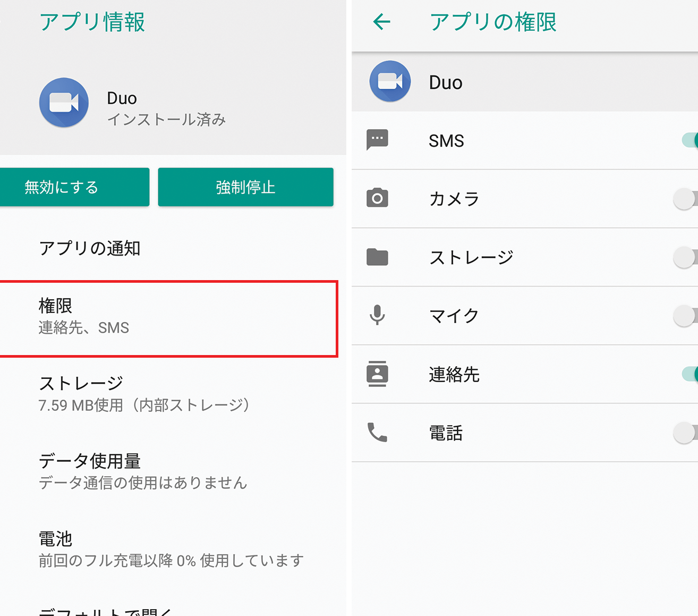Viewport: 698px width, 616px height.
Task: Turn off the SMS permission switch
Action: 690,140
